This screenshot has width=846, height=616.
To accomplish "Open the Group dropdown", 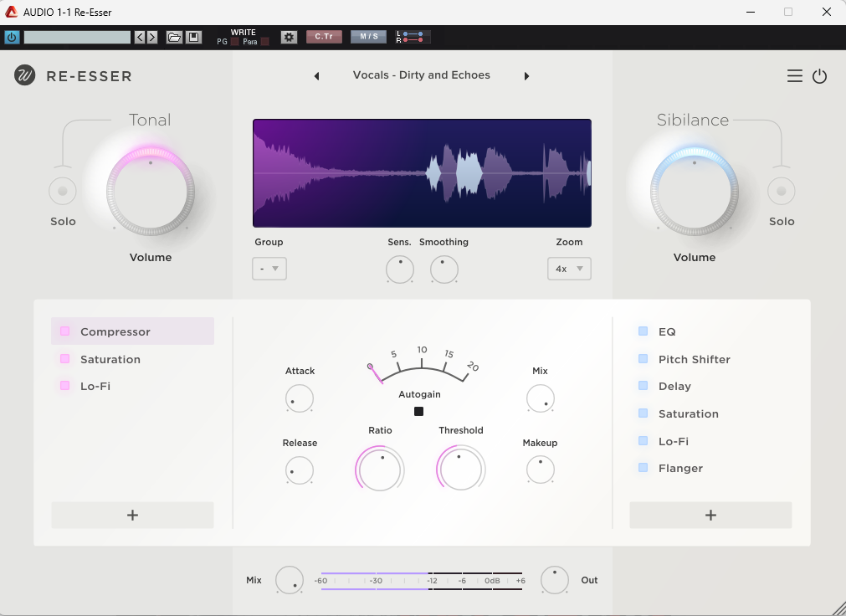I will click(x=269, y=269).
